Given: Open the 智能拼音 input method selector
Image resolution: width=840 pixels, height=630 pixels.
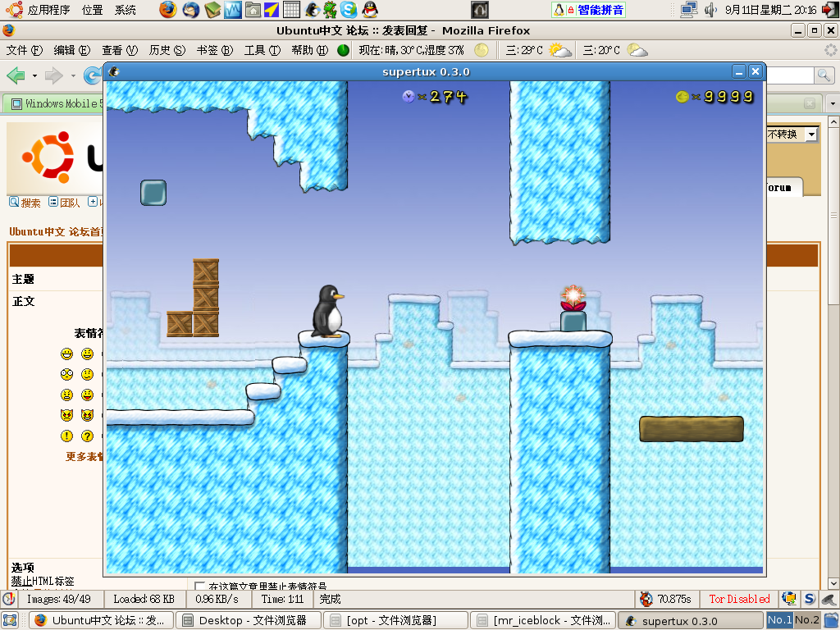Looking at the screenshot, I should click(x=589, y=10).
